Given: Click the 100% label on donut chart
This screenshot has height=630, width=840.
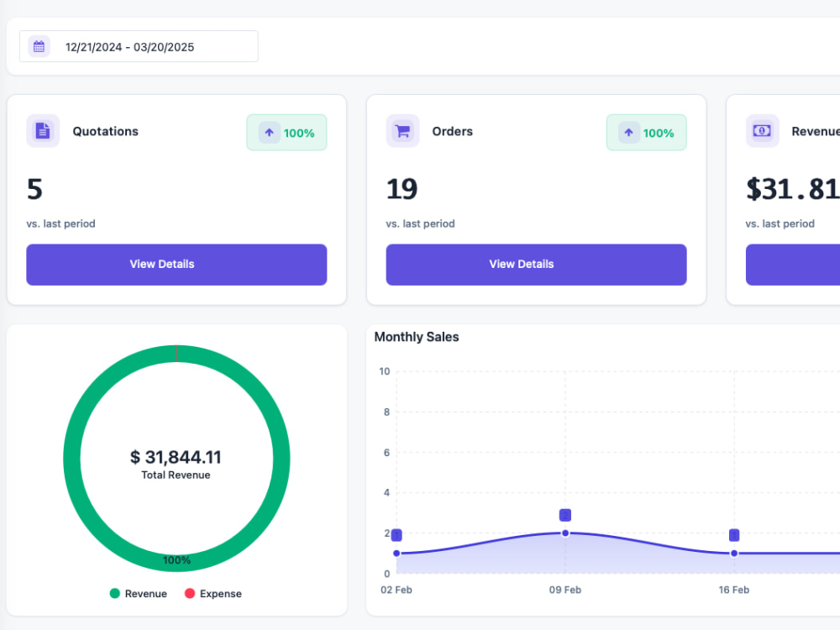Looking at the screenshot, I should point(176,560).
